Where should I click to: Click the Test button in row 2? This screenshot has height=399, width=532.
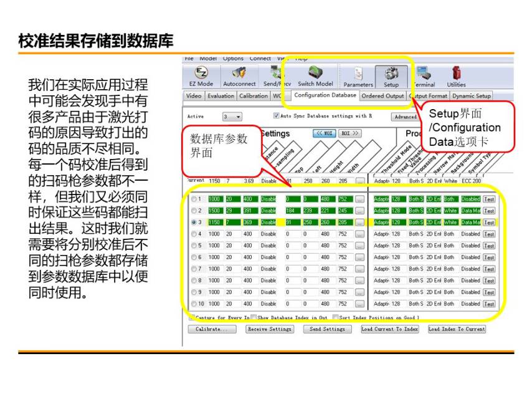coord(489,211)
